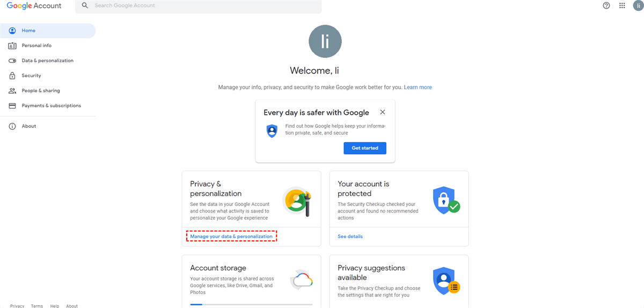
Task: Click the Privacy suggestions shield icon
Action: tap(445, 281)
